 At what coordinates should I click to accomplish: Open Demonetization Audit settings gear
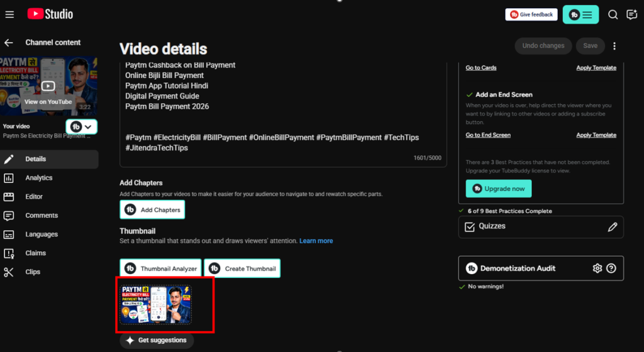tap(597, 268)
